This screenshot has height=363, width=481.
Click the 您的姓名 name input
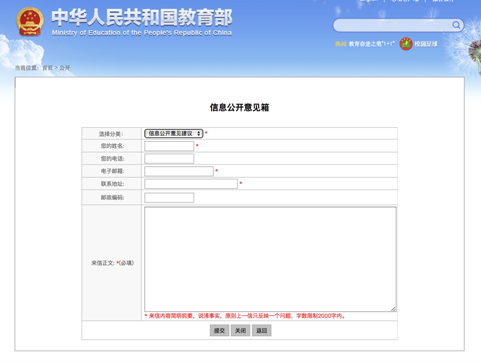(x=169, y=146)
